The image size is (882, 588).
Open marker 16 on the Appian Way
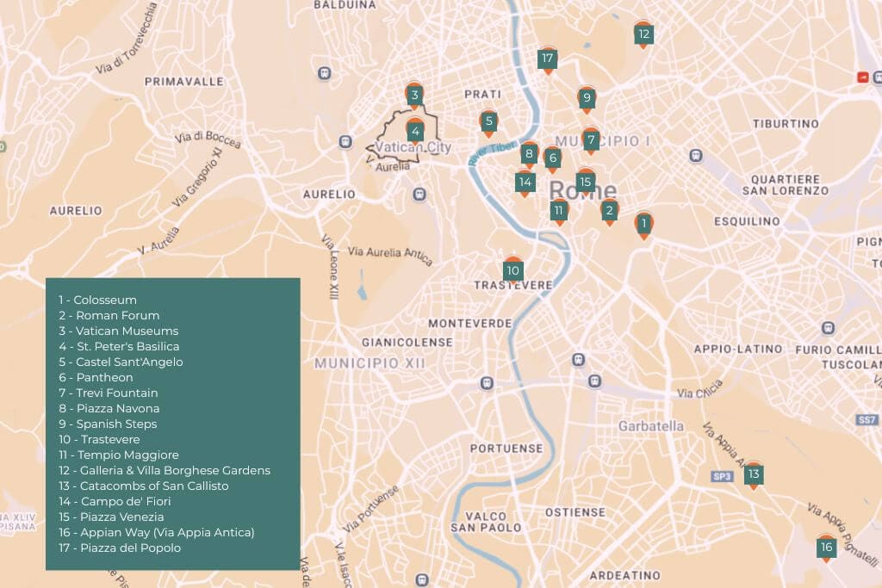pos(826,548)
